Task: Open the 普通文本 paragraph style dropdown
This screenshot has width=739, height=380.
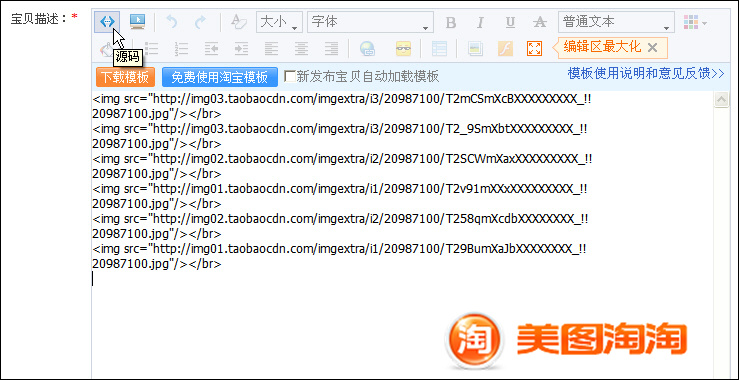Action: (616, 22)
